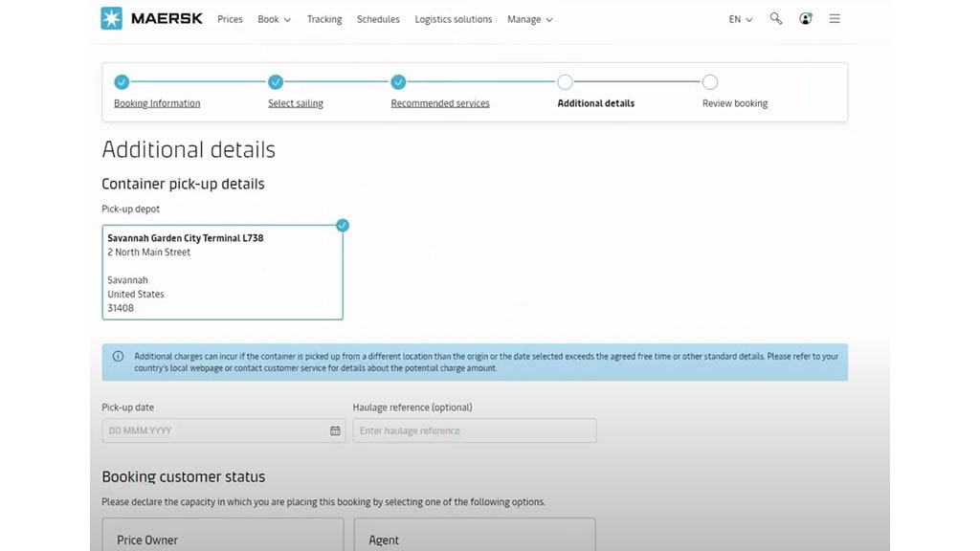Viewport: 980px width, 551px height.
Task: Open the calendar for pick-up date
Action: [x=334, y=430]
